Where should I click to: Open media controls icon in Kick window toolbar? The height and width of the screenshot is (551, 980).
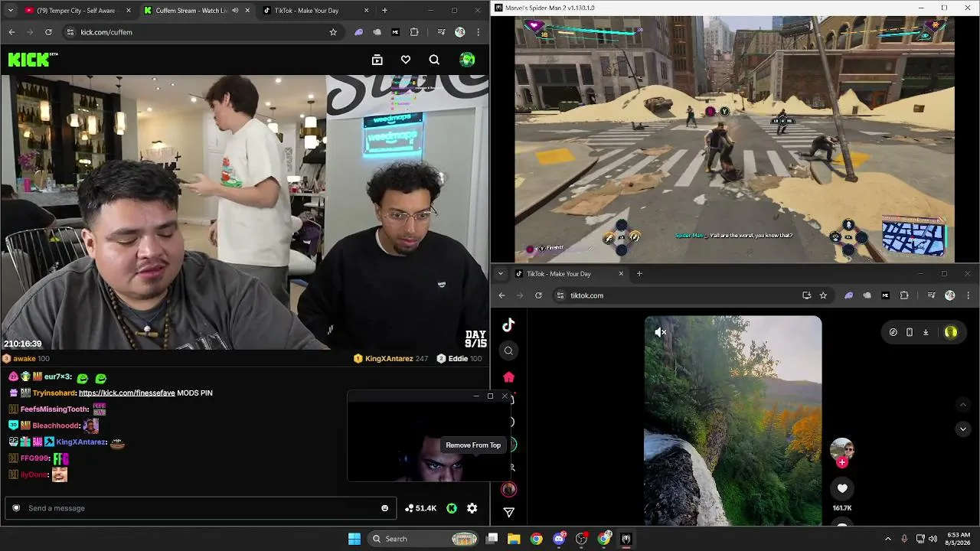[x=441, y=32]
